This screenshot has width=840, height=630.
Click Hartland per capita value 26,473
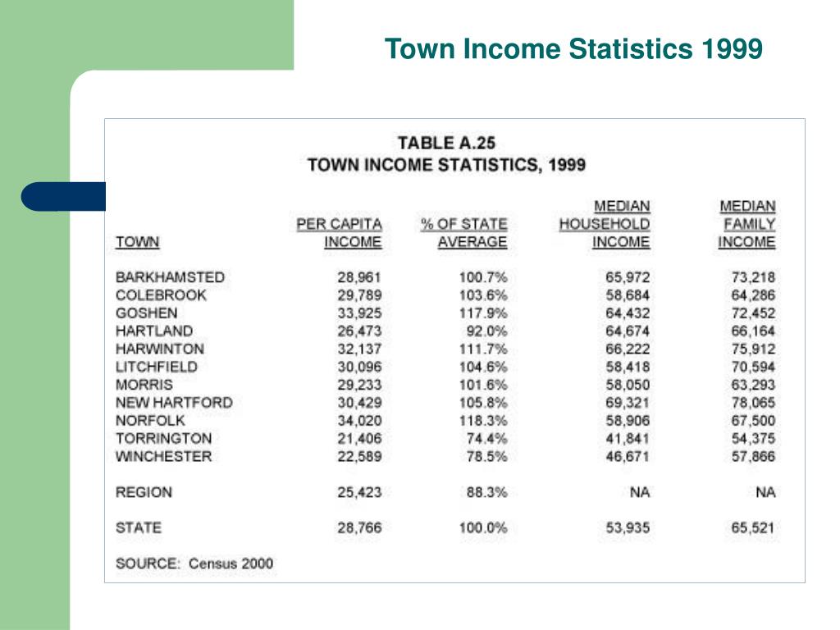(359, 331)
